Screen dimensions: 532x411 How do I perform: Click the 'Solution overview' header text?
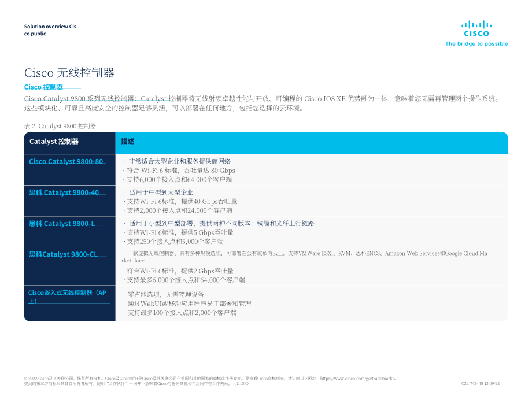coord(46,27)
